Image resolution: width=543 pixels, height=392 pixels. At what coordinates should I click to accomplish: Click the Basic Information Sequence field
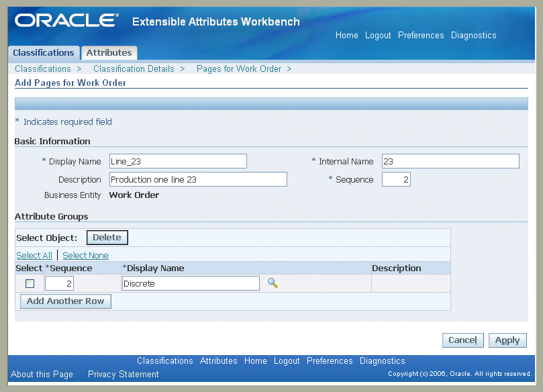click(396, 179)
